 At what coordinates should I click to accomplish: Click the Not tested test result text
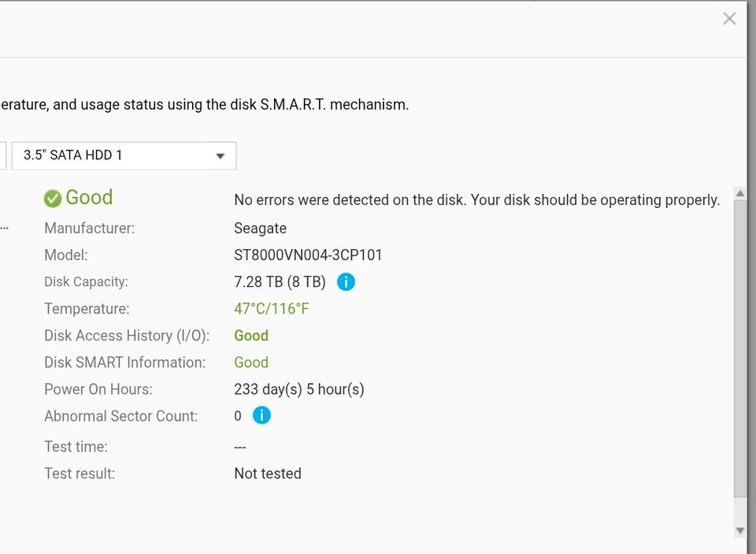[267, 474]
